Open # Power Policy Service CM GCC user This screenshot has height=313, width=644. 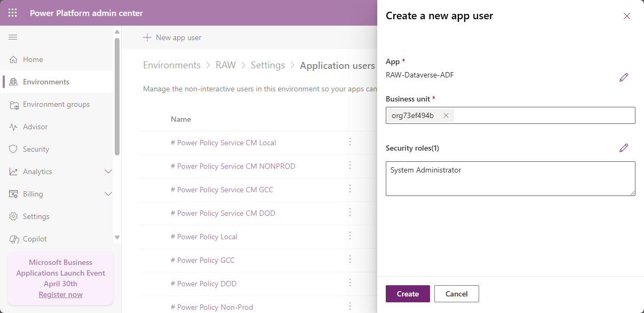(x=222, y=190)
